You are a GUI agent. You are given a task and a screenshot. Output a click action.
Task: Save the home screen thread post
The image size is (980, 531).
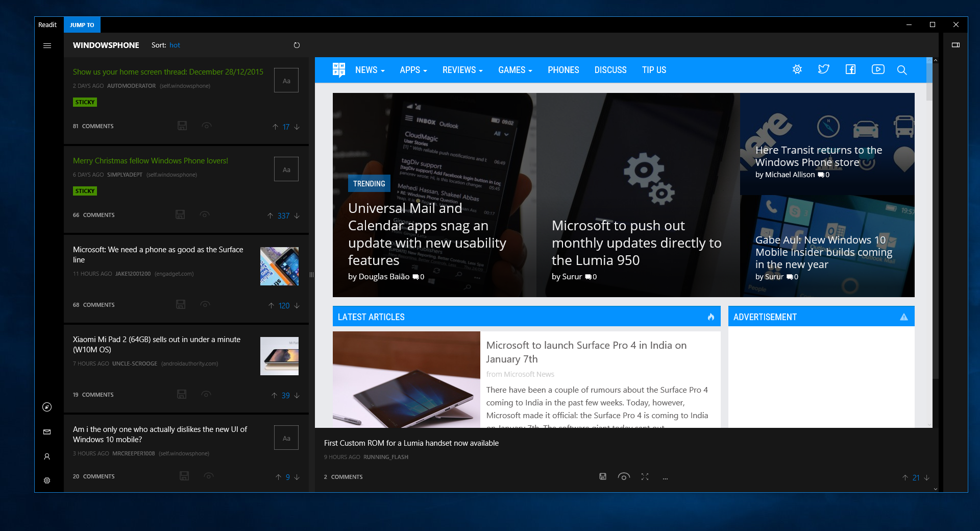(182, 126)
